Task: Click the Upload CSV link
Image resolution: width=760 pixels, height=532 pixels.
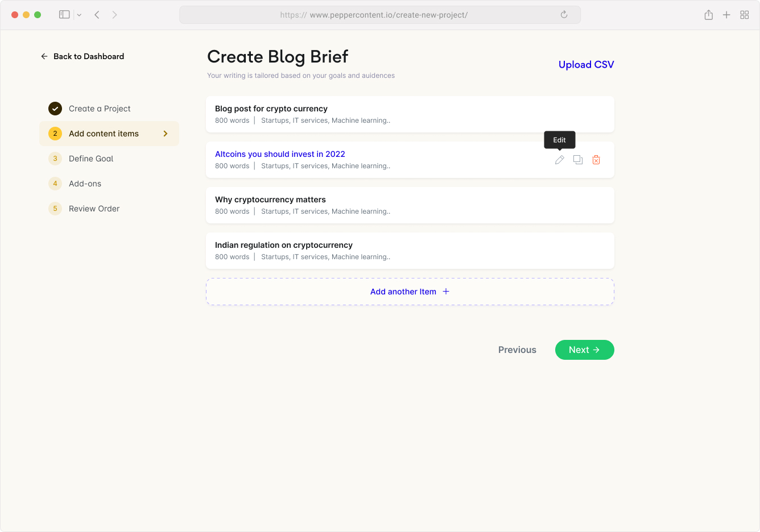Action: [x=586, y=65]
